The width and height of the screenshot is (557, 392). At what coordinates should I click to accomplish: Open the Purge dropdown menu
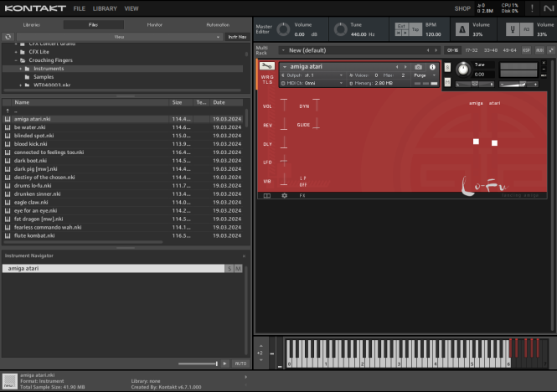pos(424,75)
